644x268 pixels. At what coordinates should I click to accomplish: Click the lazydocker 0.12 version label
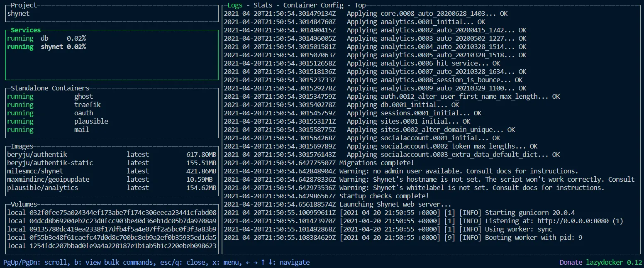point(614,262)
